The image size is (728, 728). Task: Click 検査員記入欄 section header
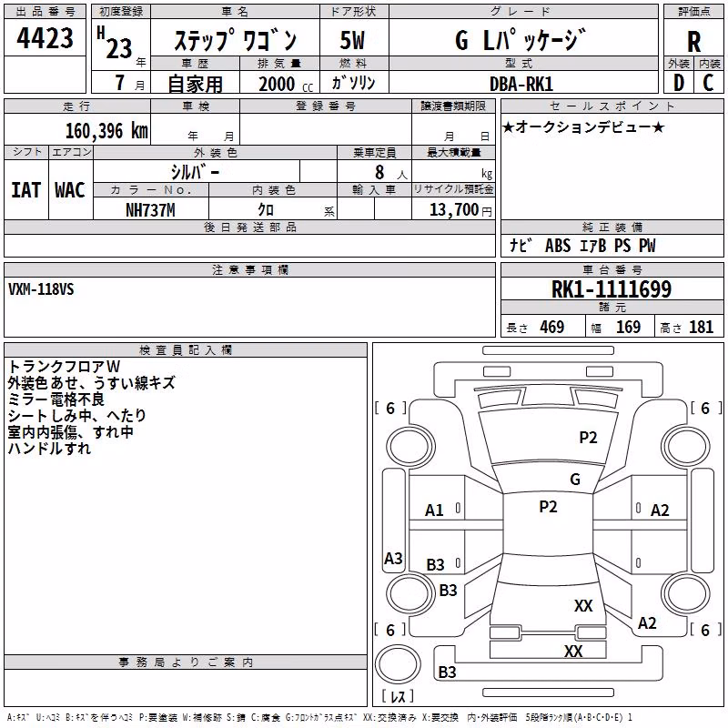pyautogui.click(x=186, y=350)
